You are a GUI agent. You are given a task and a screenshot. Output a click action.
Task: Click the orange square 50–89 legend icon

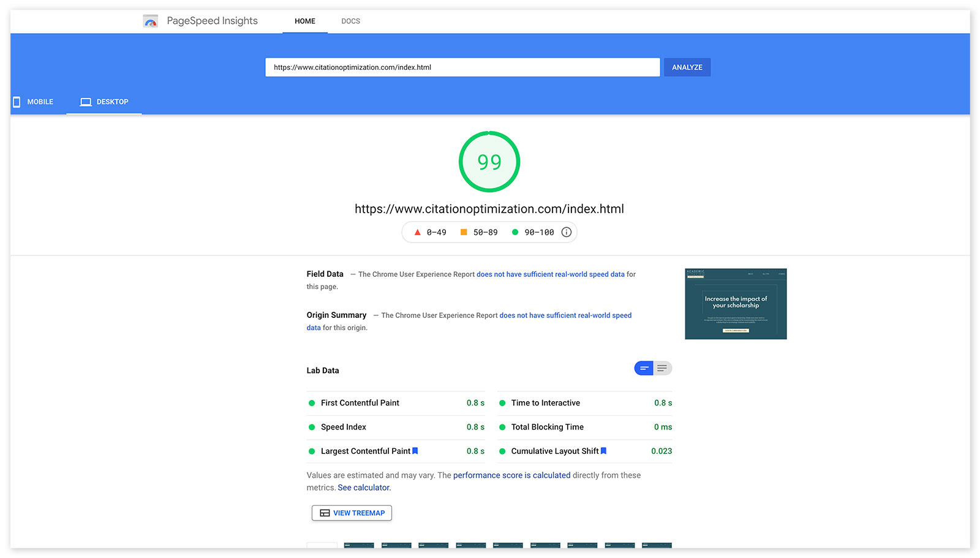coord(464,232)
